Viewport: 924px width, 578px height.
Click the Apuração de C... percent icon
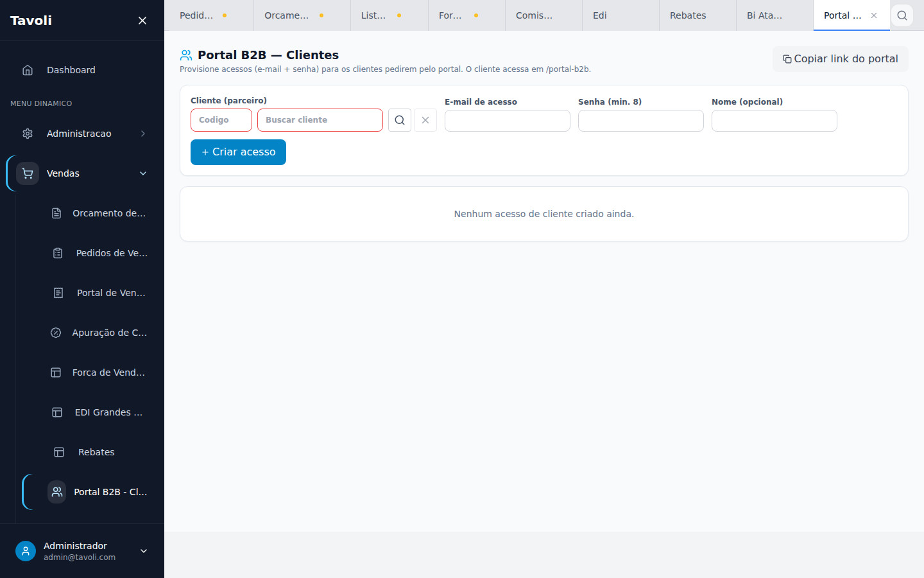click(56, 333)
